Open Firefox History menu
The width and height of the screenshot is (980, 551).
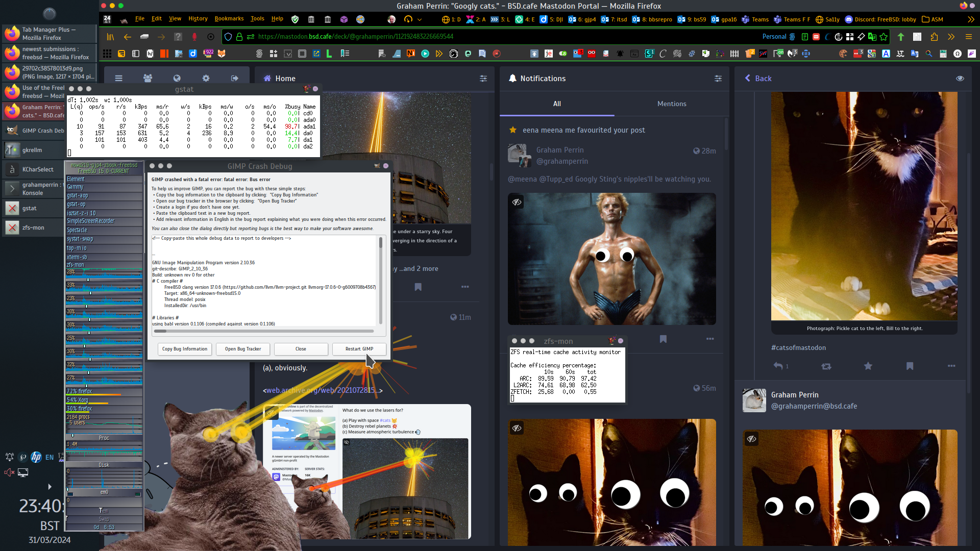pos(198,18)
